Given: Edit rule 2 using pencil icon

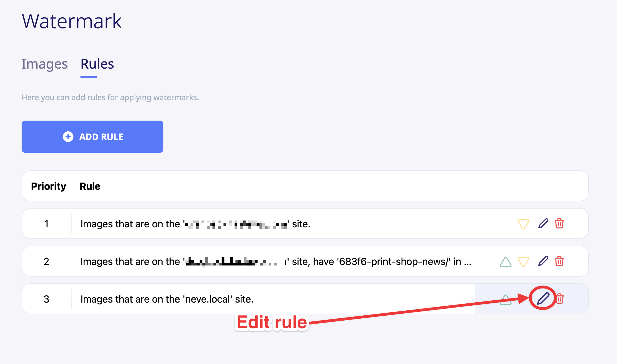Looking at the screenshot, I should [x=543, y=261].
